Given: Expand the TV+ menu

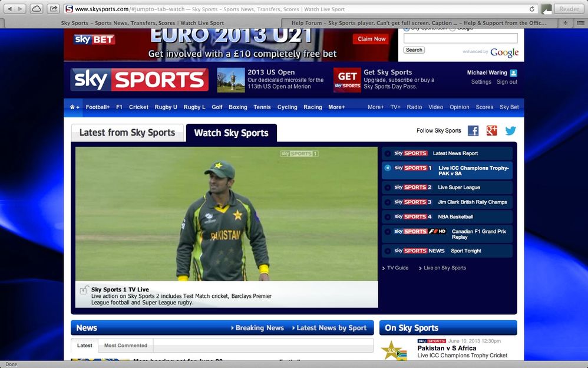Looking at the screenshot, I should point(395,107).
